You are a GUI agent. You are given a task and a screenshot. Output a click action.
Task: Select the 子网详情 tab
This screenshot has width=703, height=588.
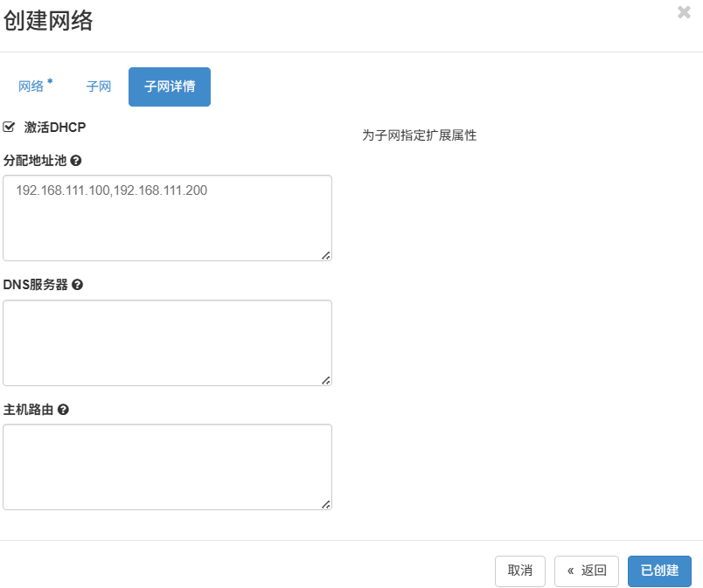click(170, 86)
